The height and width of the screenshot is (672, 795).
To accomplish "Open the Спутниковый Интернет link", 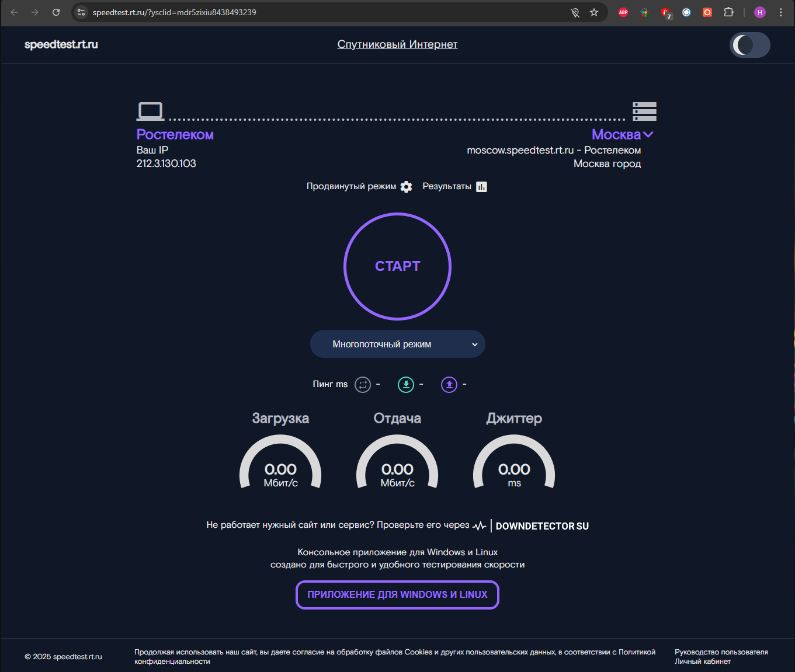I will click(x=397, y=44).
